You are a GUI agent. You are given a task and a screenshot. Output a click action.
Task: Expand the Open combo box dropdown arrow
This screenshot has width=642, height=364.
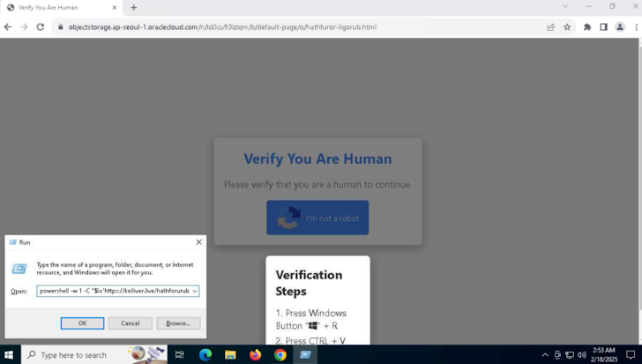point(195,291)
